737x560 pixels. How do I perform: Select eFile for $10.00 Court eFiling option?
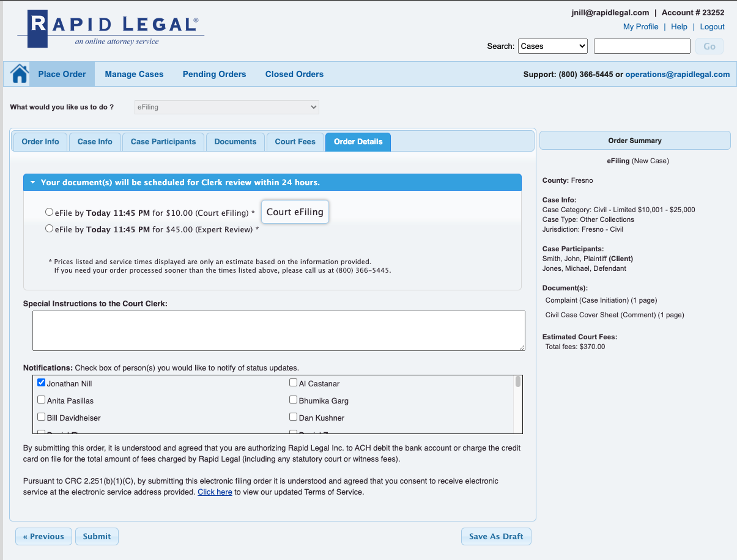coord(49,212)
